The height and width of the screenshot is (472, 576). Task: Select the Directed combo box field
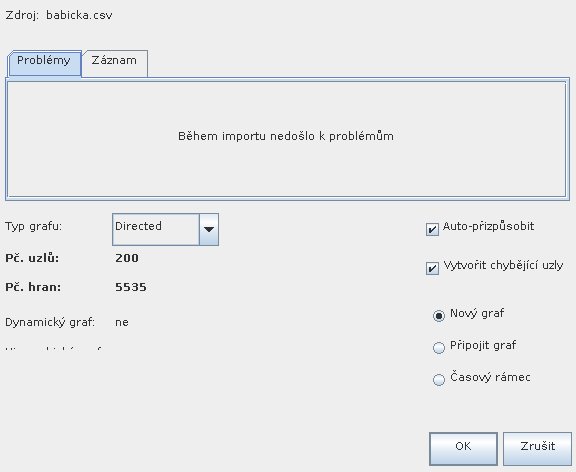point(165,230)
